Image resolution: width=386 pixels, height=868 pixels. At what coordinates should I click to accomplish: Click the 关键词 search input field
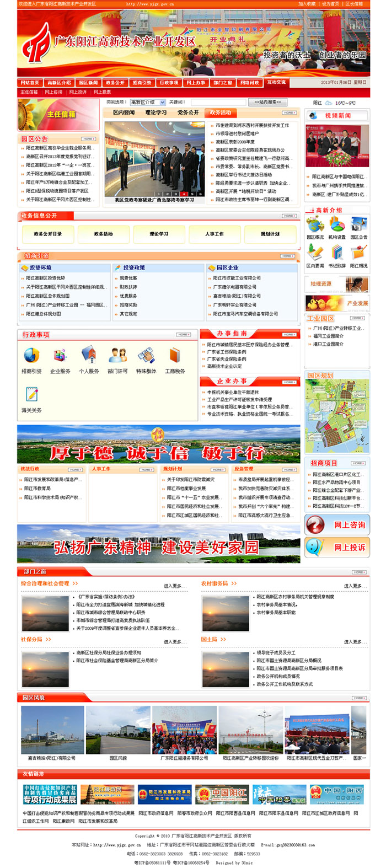tap(218, 102)
